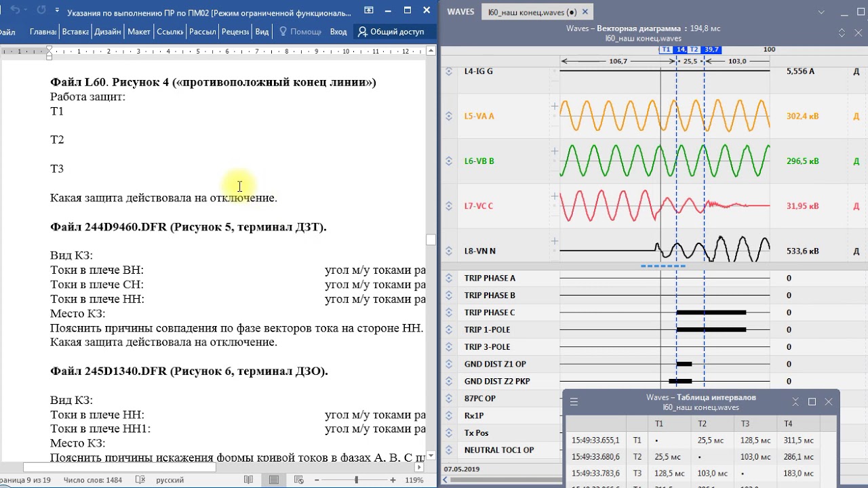Viewport: 868px width, 488px height.
Task: Click the plus scale icon on L6-VB B waveform
Action: click(555, 151)
